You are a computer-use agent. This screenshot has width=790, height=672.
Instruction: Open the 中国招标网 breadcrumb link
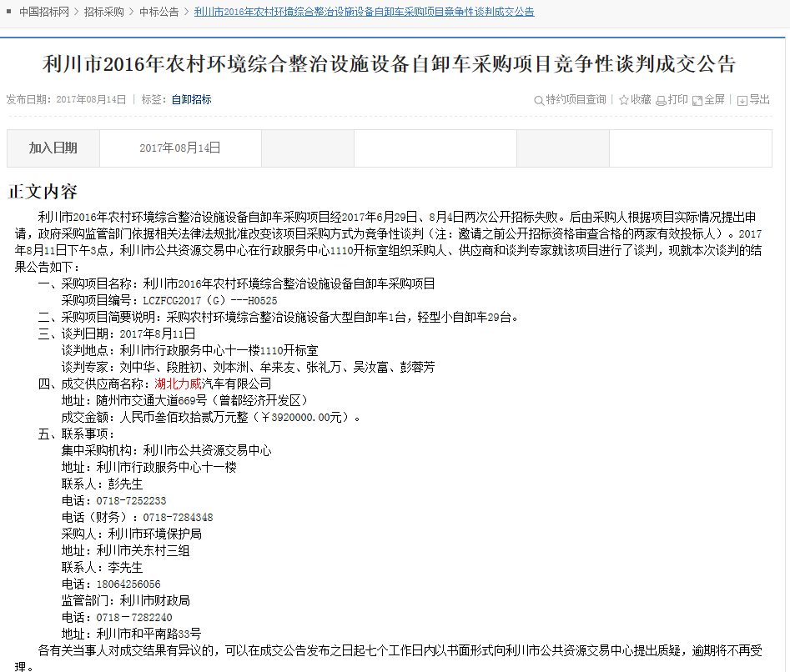tap(44, 12)
